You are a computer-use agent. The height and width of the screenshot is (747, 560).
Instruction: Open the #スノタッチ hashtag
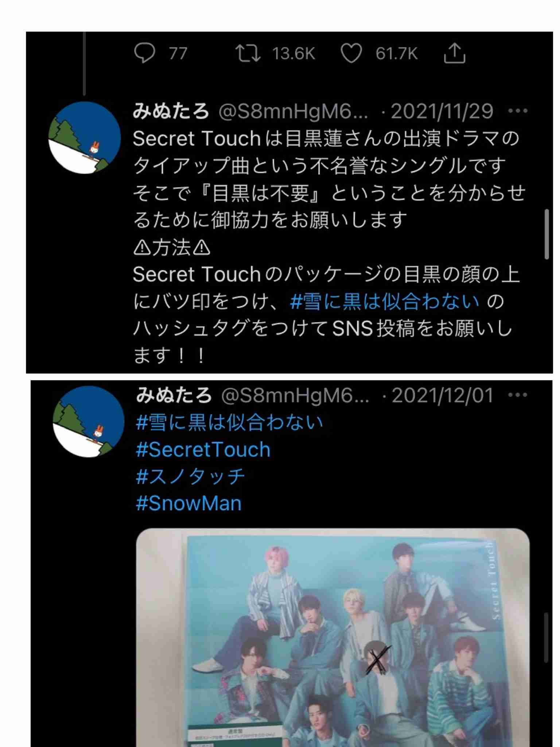click(x=190, y=476)
